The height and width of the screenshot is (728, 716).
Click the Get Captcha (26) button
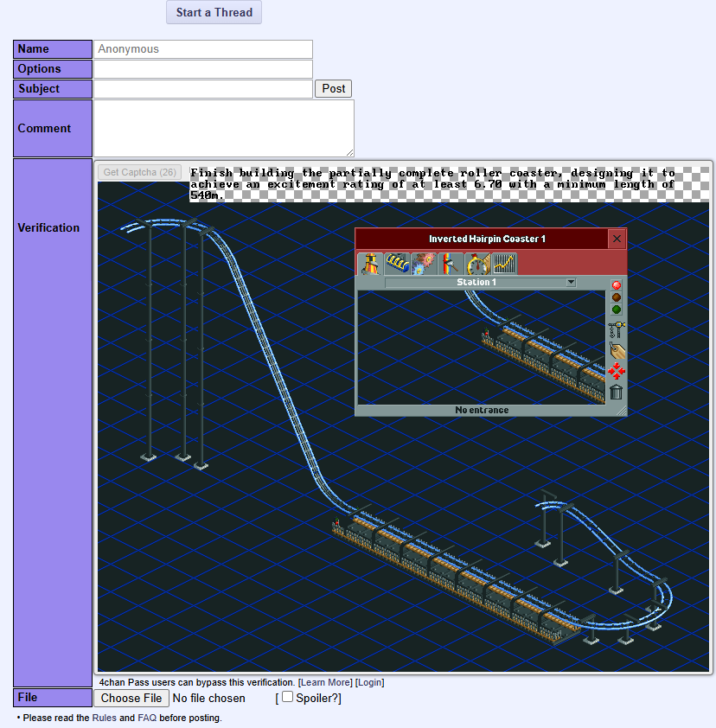coord(139,172)
